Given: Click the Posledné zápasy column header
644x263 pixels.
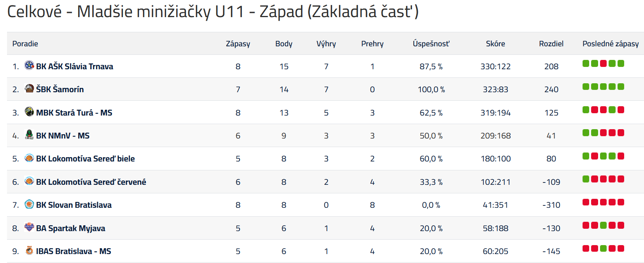Looking at the screenshot, I should [611, 44].
